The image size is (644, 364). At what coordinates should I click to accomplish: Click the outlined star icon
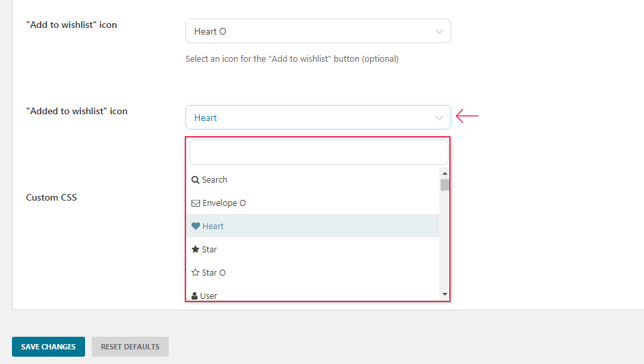click(x=195, y=273)
